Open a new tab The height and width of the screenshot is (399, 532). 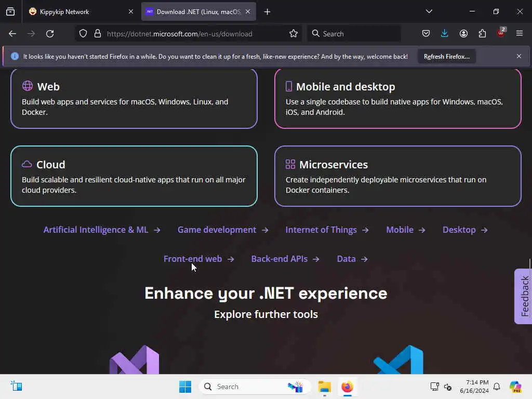coord(268,12)
